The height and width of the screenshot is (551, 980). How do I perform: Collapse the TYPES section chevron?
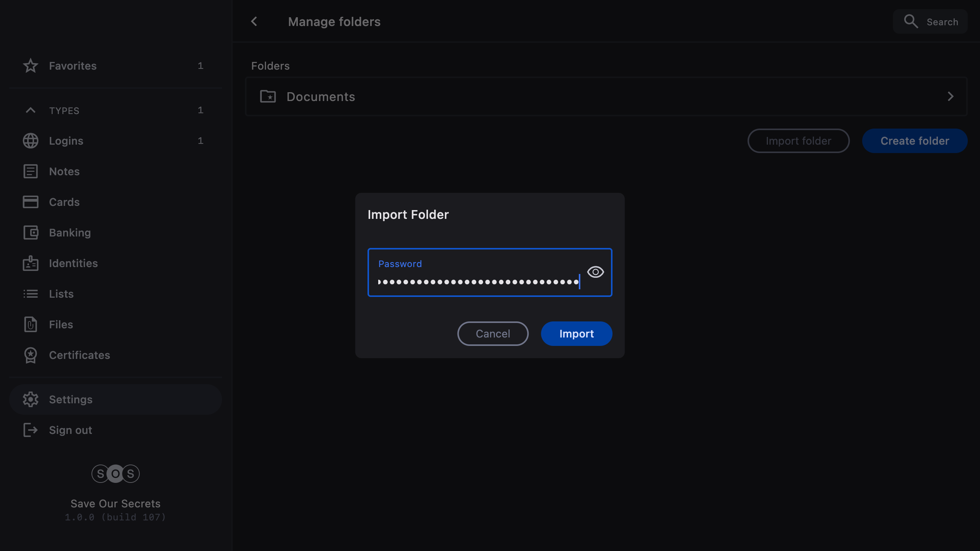[31, 111]
